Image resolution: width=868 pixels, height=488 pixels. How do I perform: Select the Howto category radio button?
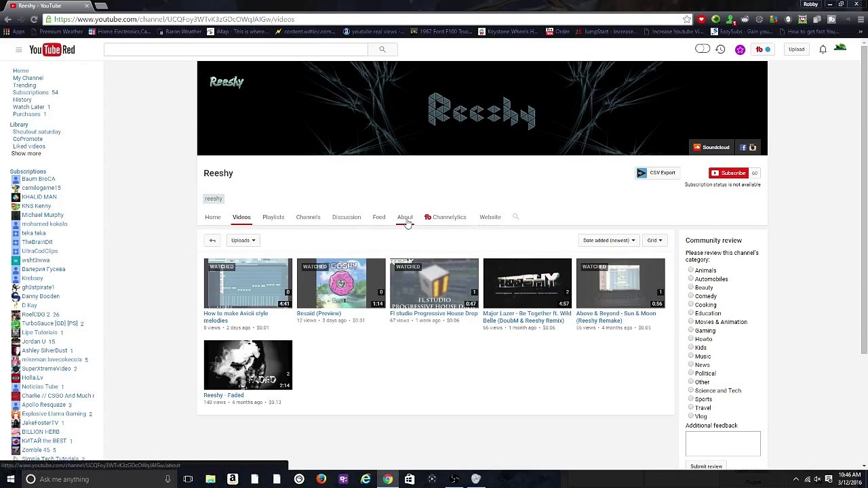tap(691, 338)
